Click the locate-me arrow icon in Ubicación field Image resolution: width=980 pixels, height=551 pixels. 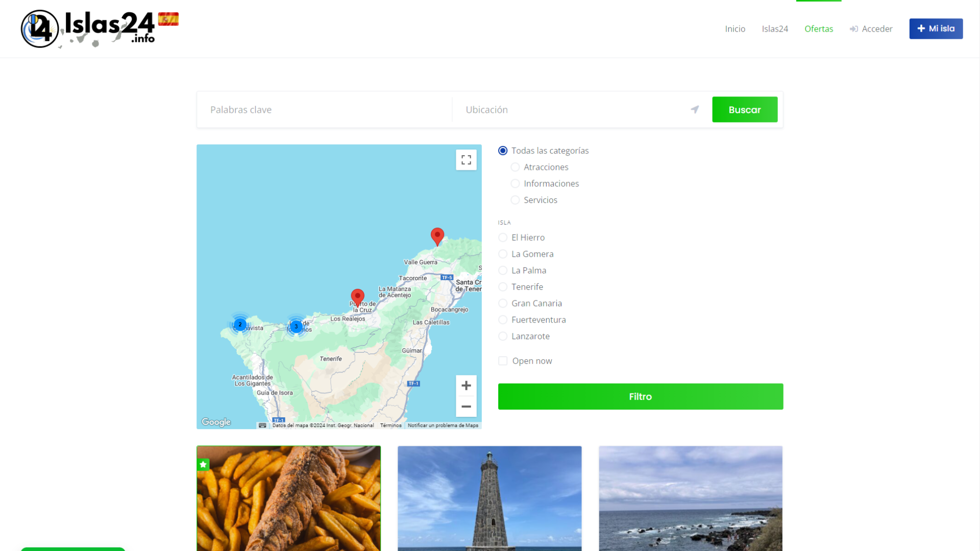tap(695, 110)
